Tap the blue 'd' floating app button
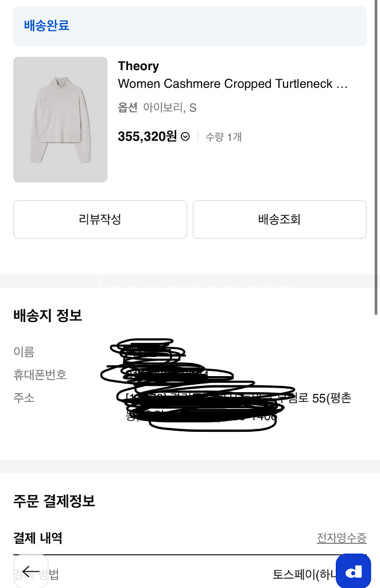This screenshot has height=588, width=380. tap(353, 571)
